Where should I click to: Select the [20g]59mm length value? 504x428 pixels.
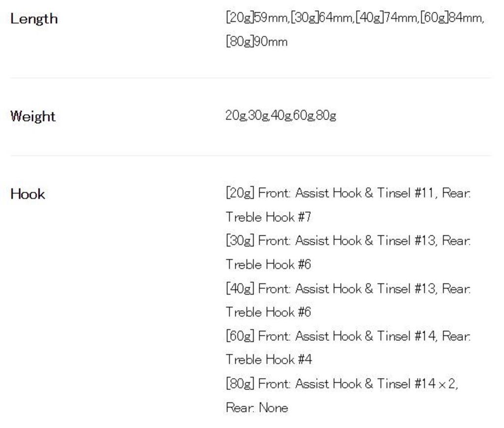tap(257, 18)
